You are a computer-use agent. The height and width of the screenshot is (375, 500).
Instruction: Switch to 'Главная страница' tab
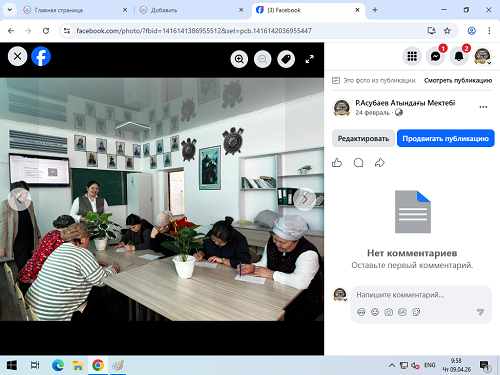[x=75, y=10]
